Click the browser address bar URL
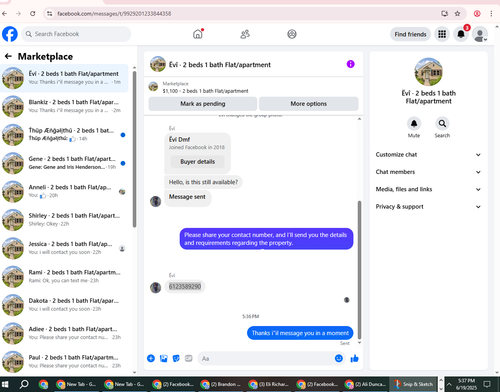 click(114, 14)
